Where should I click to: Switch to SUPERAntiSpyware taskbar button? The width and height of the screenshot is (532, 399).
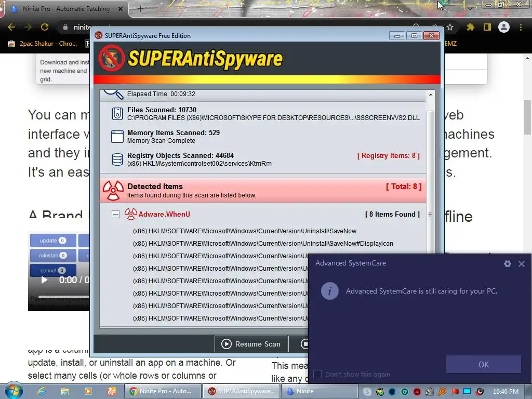(x=242, y=391)
